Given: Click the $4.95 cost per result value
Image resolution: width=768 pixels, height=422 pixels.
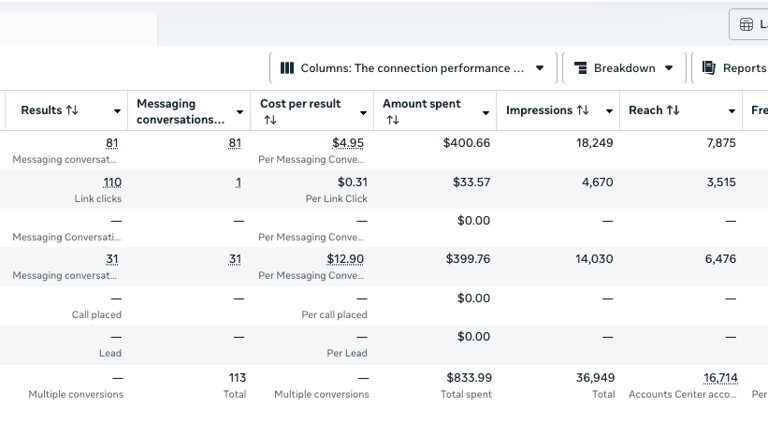Looking at the screenshot, I should click(x=348, y=144).
